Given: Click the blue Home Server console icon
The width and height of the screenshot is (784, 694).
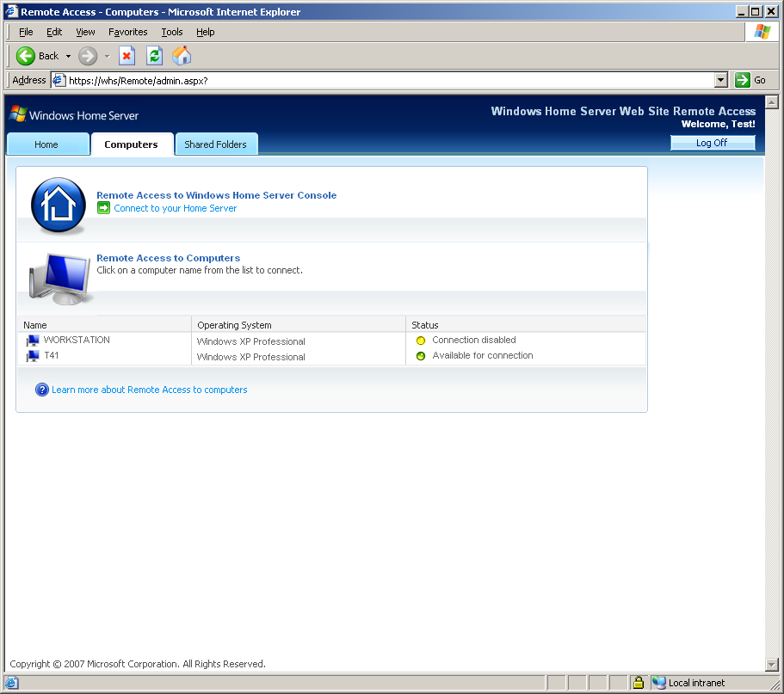Looking at the screenshot, I should (x=59, y=205).
